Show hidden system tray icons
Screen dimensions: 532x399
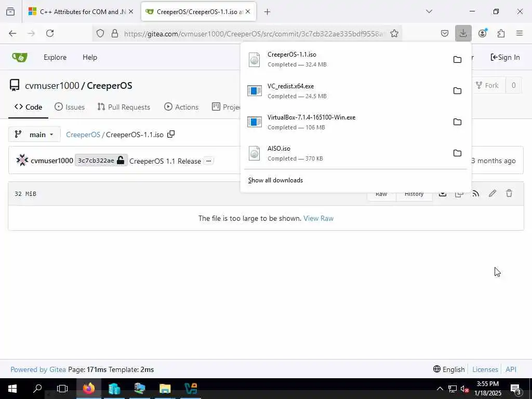[x=440, y=389]
